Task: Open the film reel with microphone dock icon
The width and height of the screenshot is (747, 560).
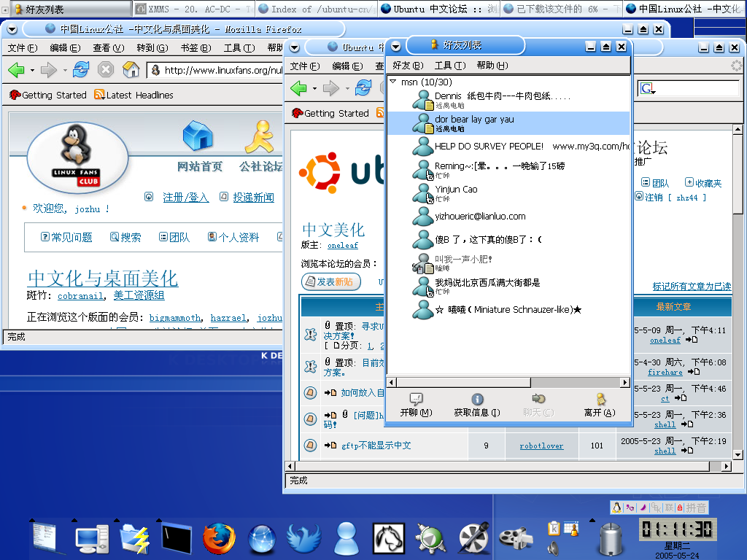Action: [473, 539]
